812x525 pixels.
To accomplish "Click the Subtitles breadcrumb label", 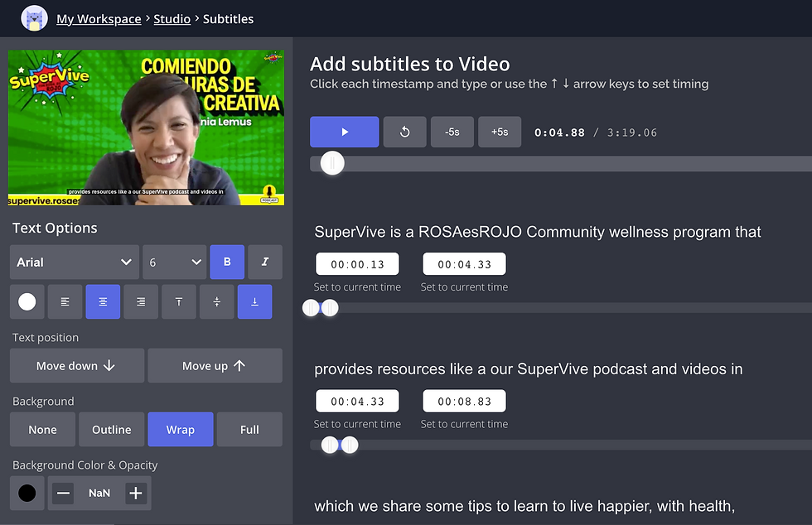I will [x=229, y=19].
